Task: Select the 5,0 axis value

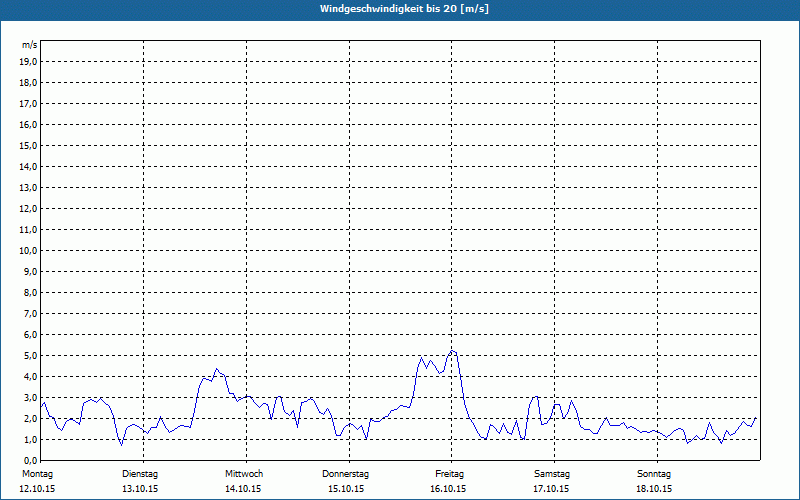Action: point(31,356)
